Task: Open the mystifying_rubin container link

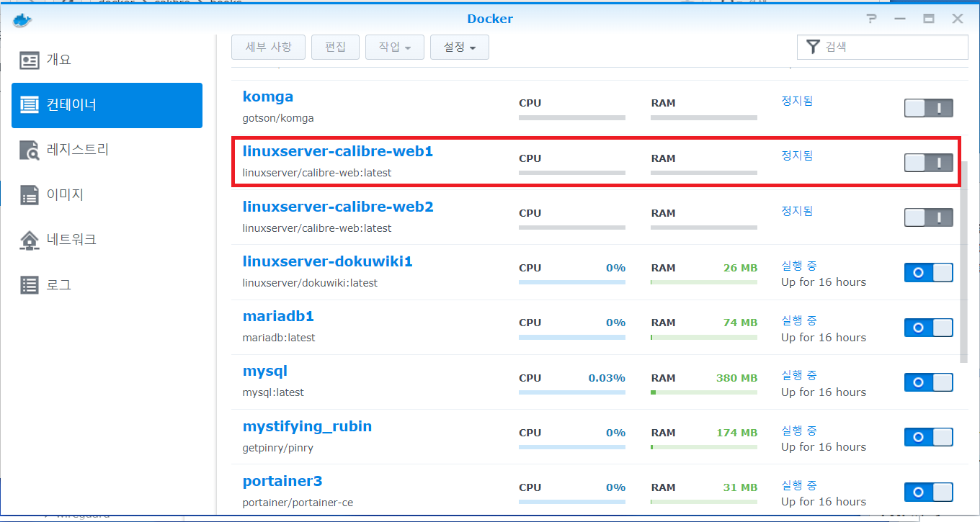Action: click(x=308, y=426)
